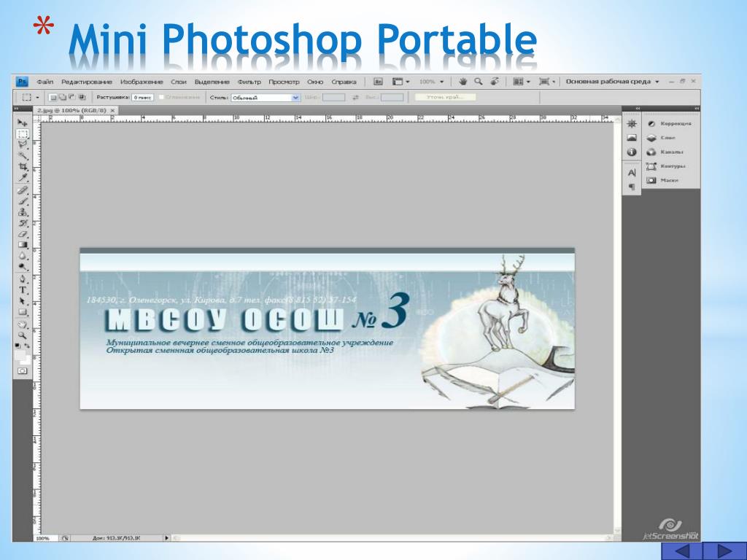Click the foreground color swatch

(x=20, y=355)
